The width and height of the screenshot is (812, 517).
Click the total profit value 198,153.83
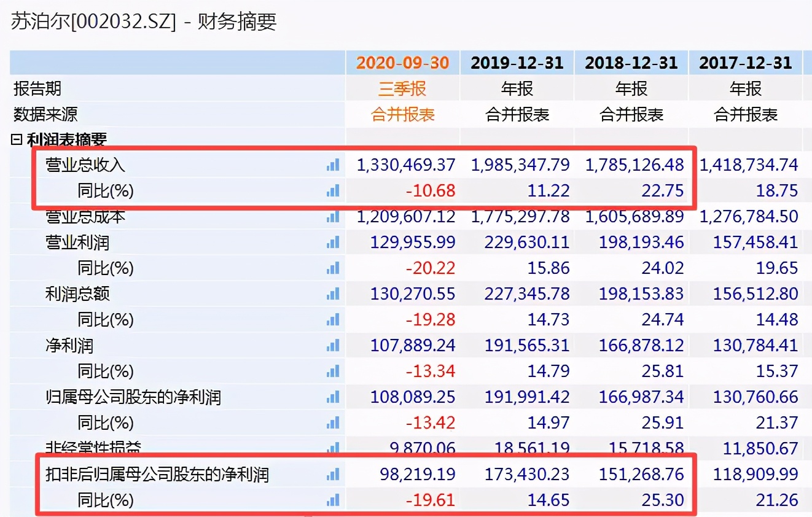pyautogui.click(x=641, y=294)
